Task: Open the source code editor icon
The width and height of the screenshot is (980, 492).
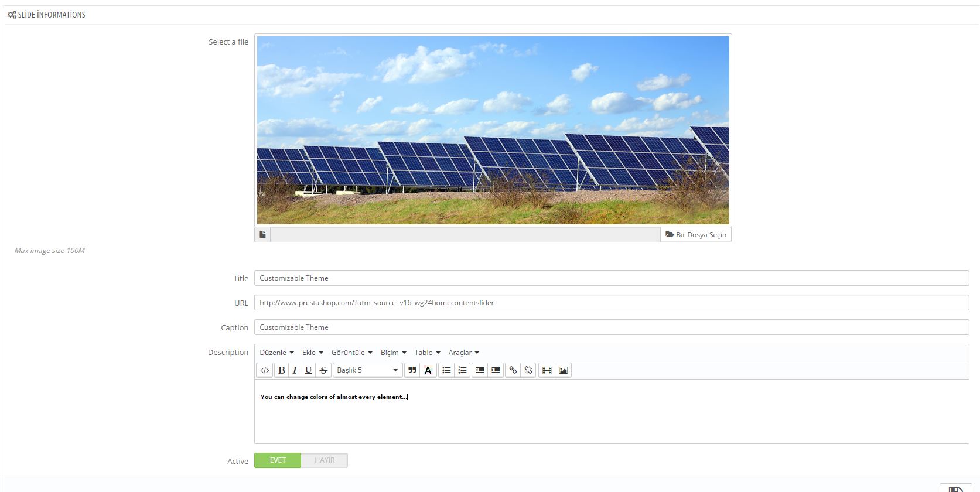Action: click(x=265, y=370)
